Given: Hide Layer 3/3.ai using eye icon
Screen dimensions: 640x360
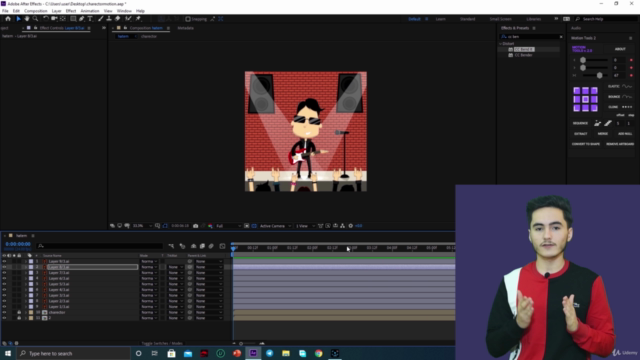Looking at the screenshot, I should [4, 295].
